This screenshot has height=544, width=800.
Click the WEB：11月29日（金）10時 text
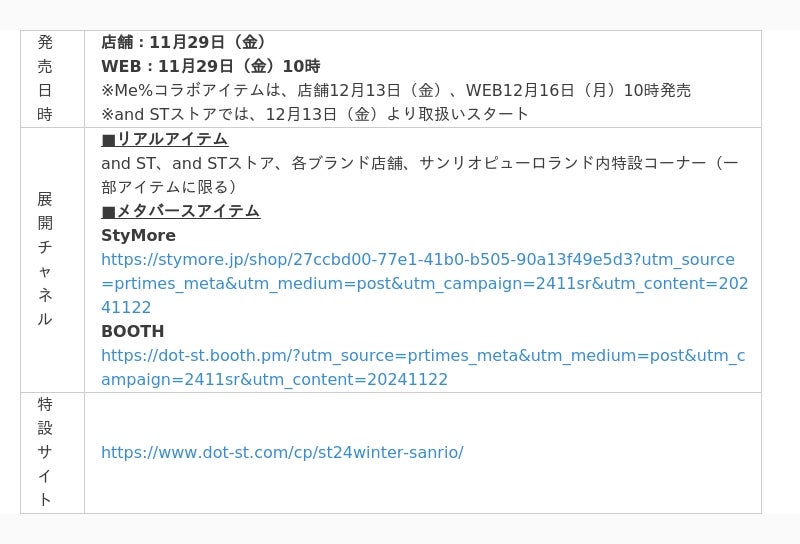(x=210, y=67)
